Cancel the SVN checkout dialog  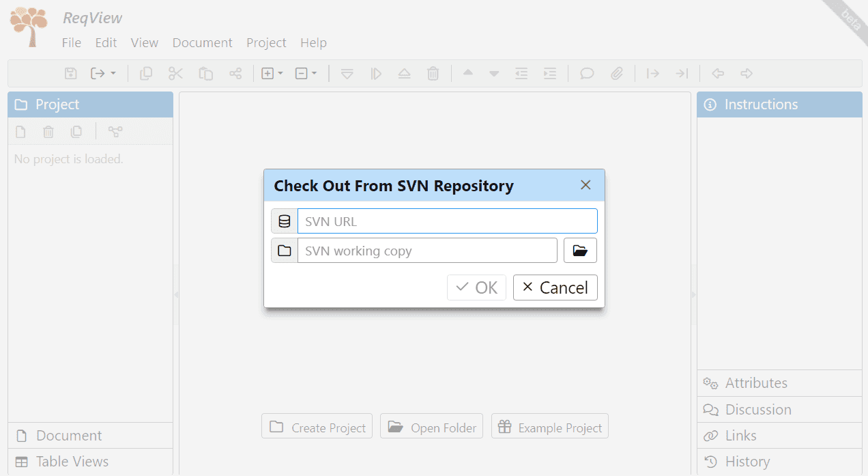click(555, 288)
